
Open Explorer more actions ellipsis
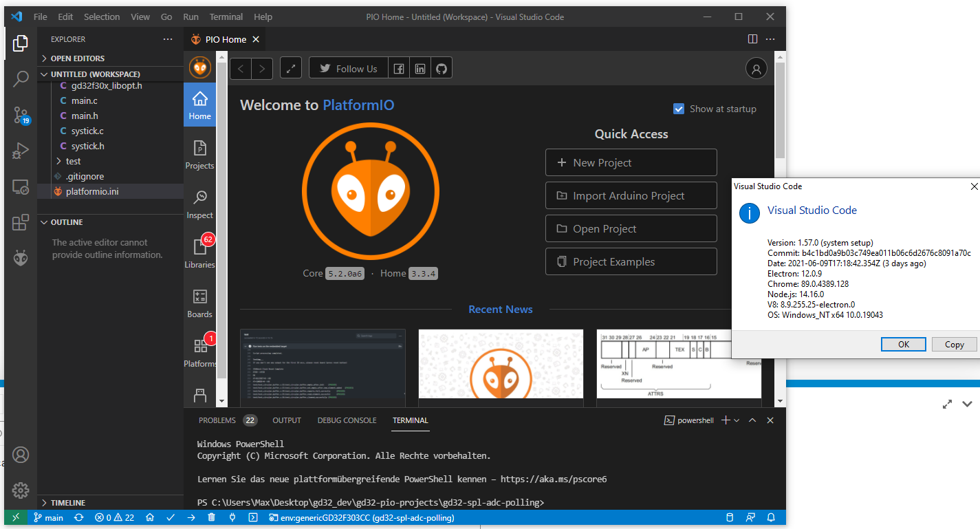point(168,39)
